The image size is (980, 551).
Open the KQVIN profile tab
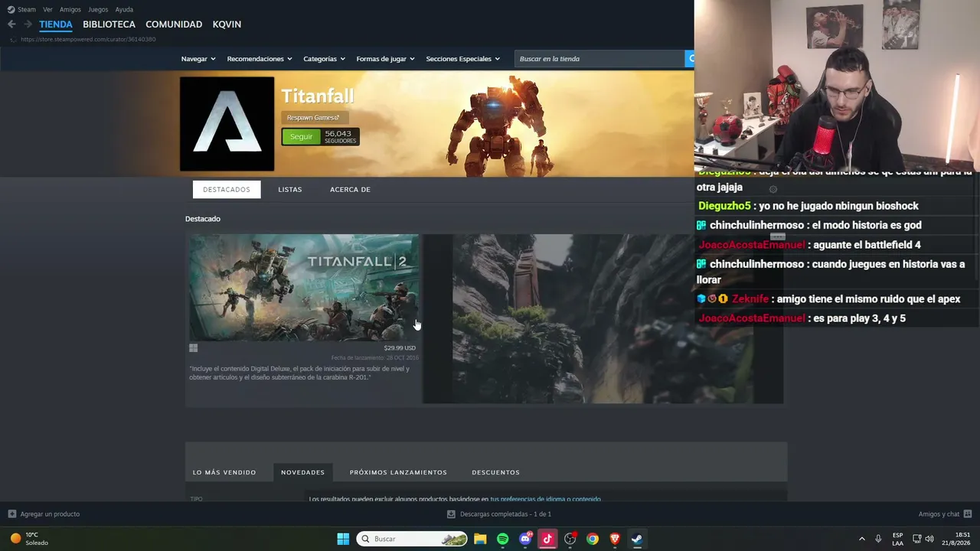click(x=227, y=24)
